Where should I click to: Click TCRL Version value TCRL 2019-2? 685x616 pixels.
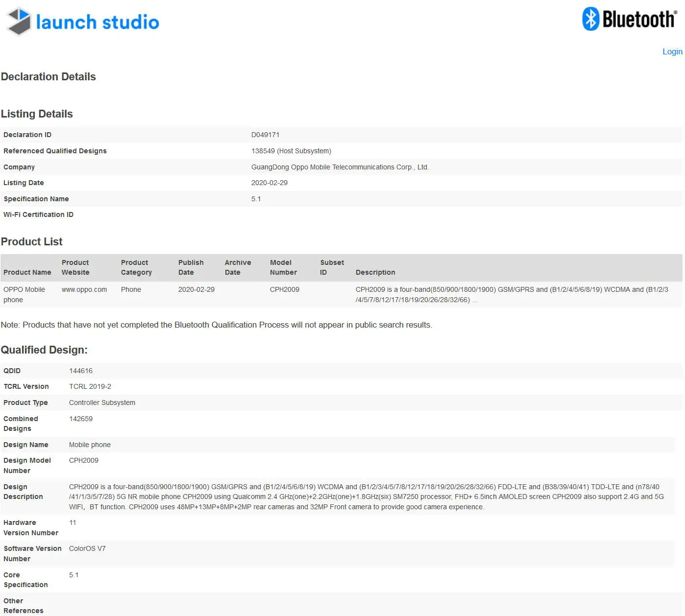[x=90, y=386]
